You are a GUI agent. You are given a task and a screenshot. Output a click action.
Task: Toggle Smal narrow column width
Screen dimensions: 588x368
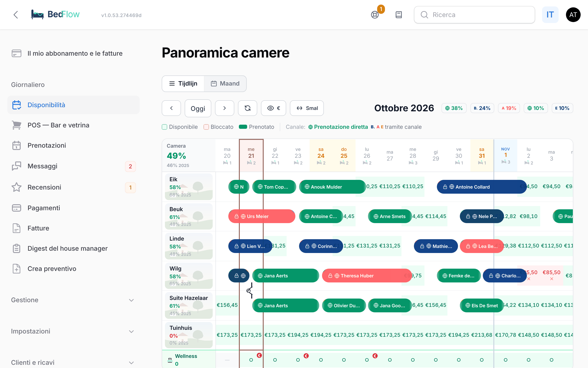point(307,108)
